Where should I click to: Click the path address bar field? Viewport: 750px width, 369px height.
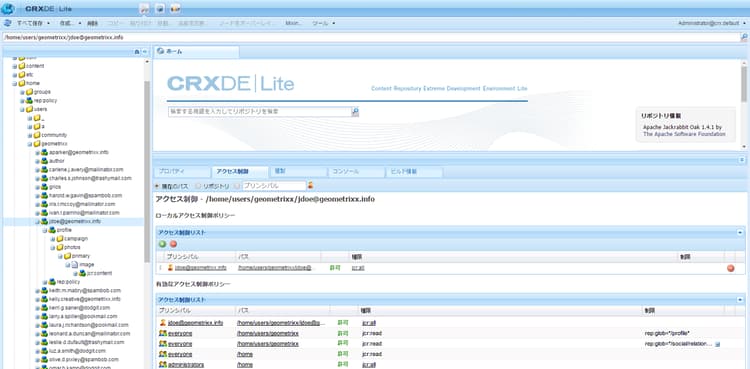tap(371, 37)
